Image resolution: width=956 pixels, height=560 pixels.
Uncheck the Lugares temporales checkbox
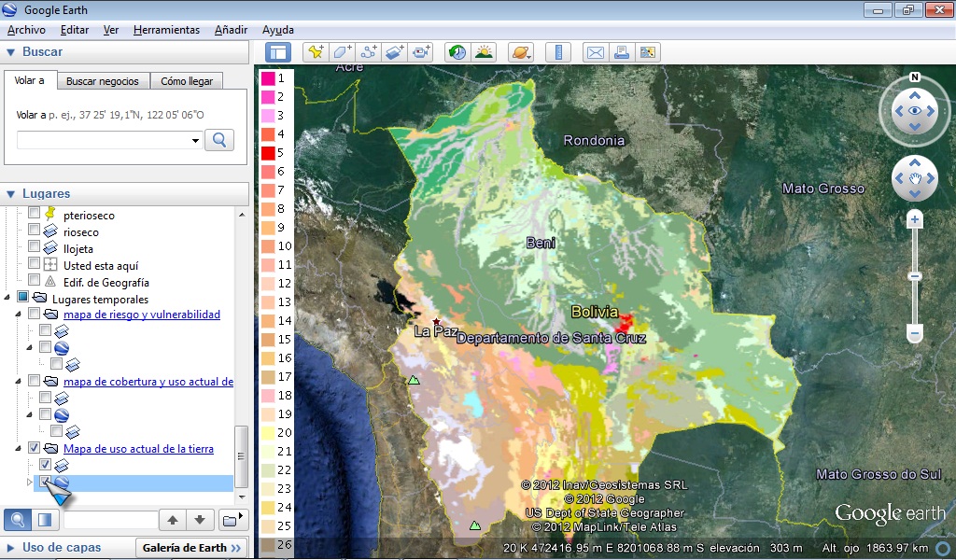click(x=21, y=298)
